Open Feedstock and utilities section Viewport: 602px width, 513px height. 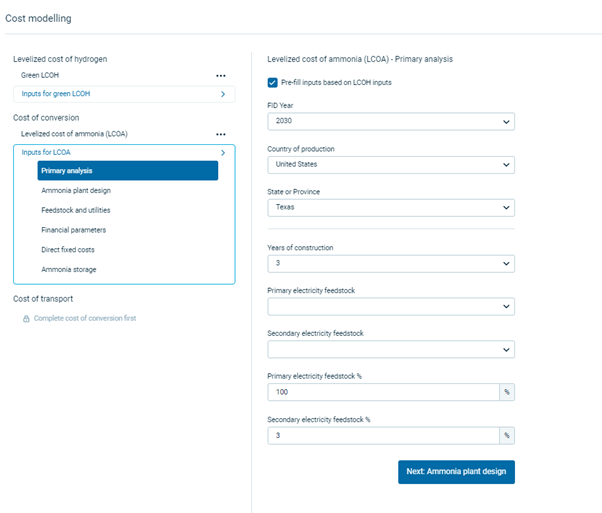[76, 210]
